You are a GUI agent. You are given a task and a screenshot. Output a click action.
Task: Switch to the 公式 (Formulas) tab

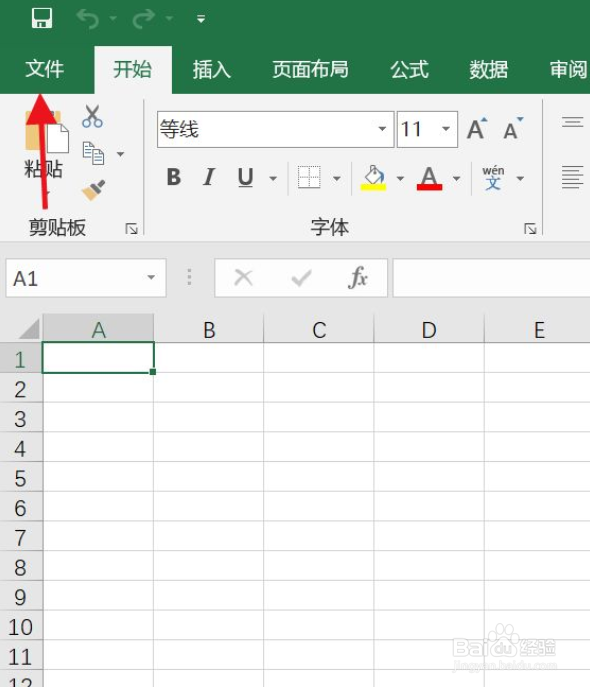click(x=410, y=69)
